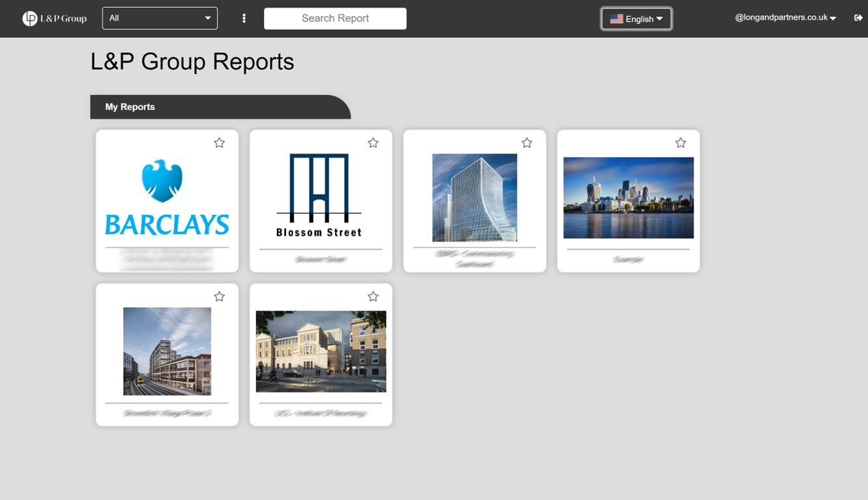Open the All filter dropdown

pyautogui.click(x=160, y=18)
